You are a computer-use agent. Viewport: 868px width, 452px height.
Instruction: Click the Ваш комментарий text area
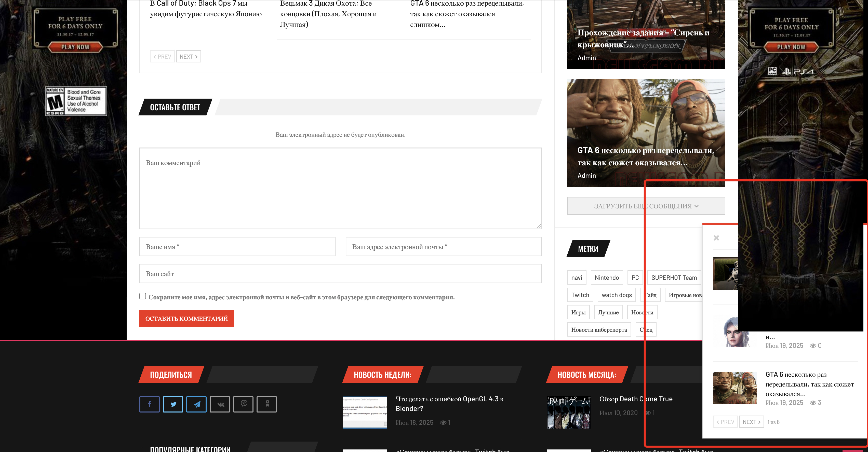coord(340,189)
